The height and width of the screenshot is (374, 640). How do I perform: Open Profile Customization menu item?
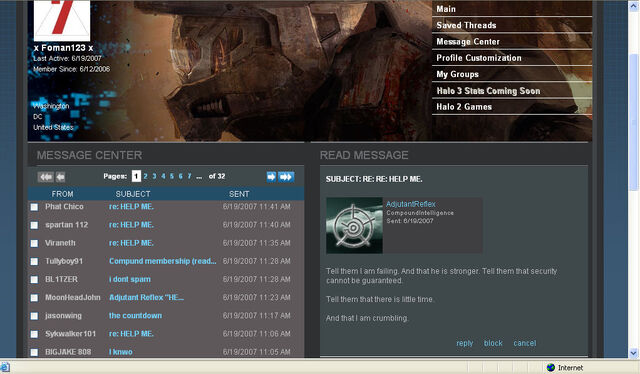click(x=479, y=58)
